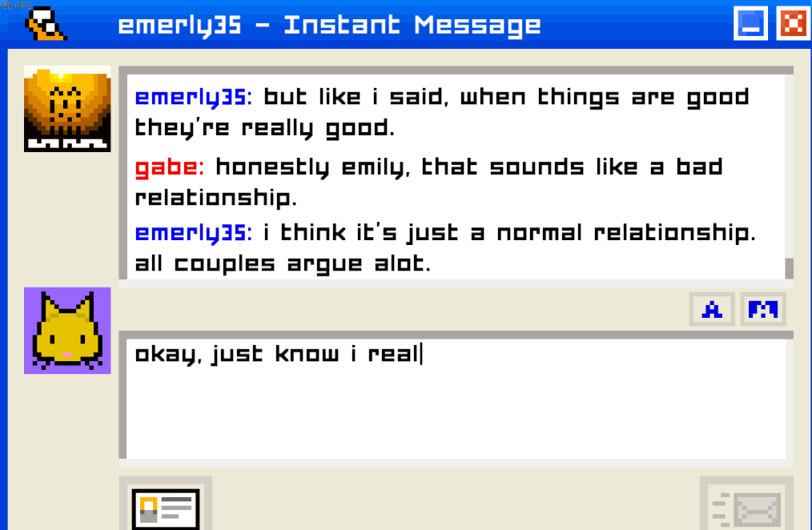812x530 pixels.
Task: Click the red "gabe:" username
Action: (169, 167)
